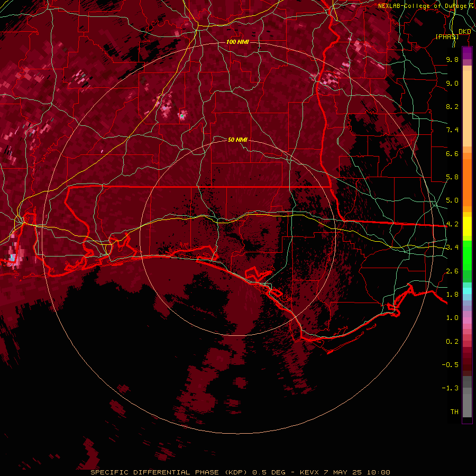
Task: Select the 7.4 scale value
Action: coord(452,130)
